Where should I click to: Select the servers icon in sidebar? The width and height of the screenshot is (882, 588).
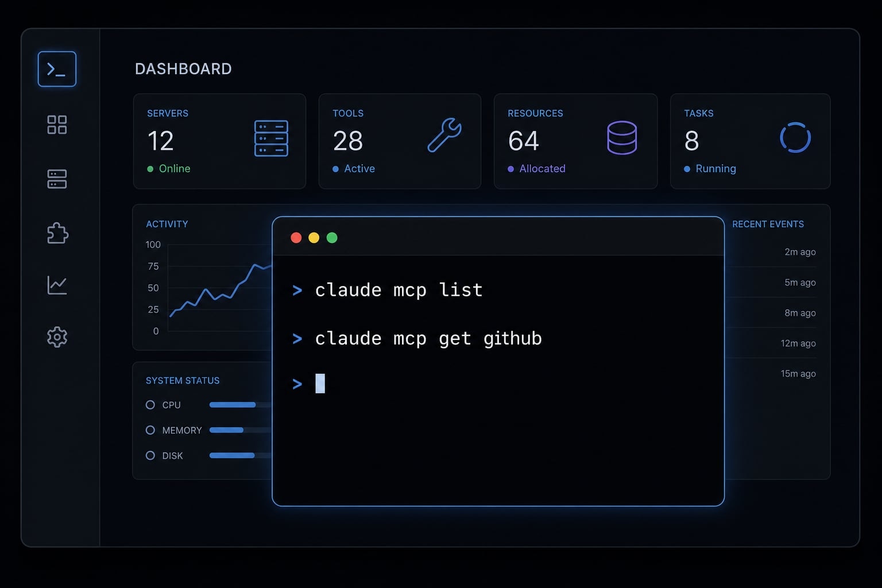57,179
